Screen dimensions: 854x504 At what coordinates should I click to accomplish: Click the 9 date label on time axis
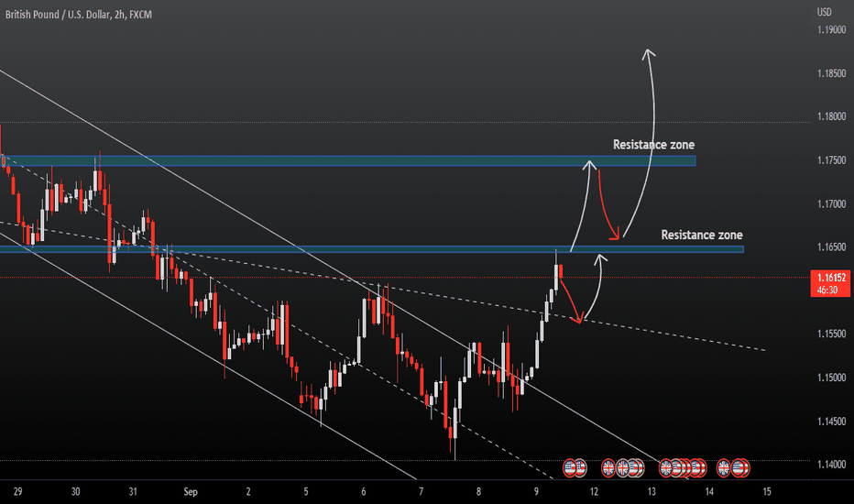pyautogui.click(x=536, y=491)
